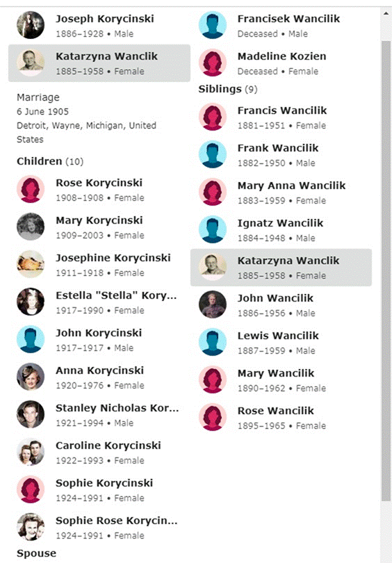
Task: Open Stanley Nicholas Korycinski's name link
Action: click(117, 408)
